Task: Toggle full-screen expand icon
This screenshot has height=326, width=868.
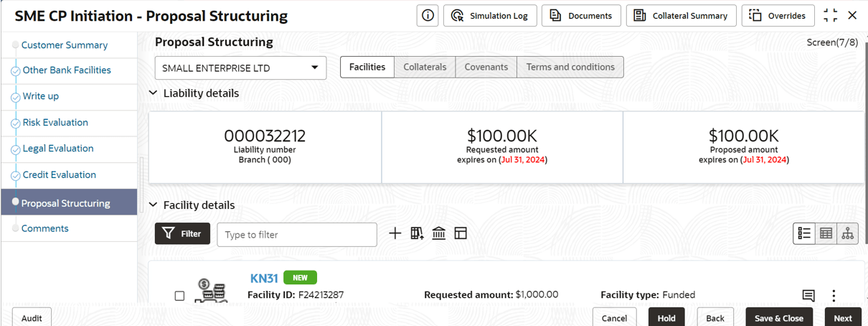Action: (x=831, y=15)
